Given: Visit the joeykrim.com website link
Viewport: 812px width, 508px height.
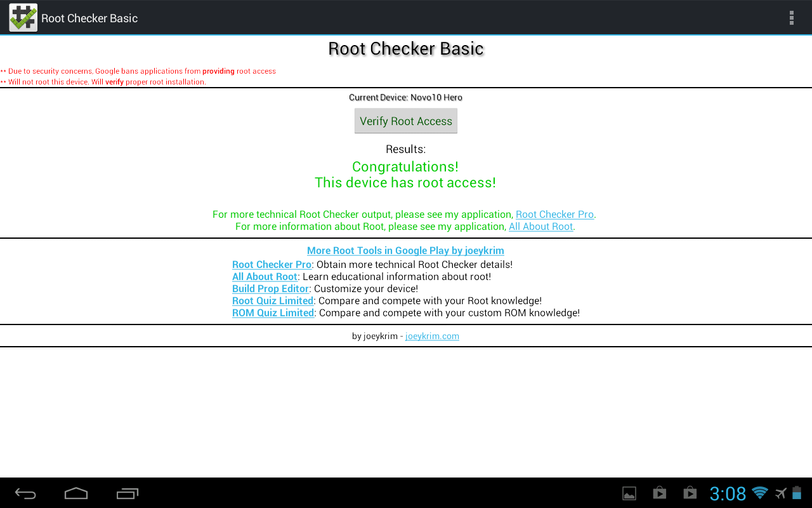Looking at the screenshot, I should [x=432, y=337].
